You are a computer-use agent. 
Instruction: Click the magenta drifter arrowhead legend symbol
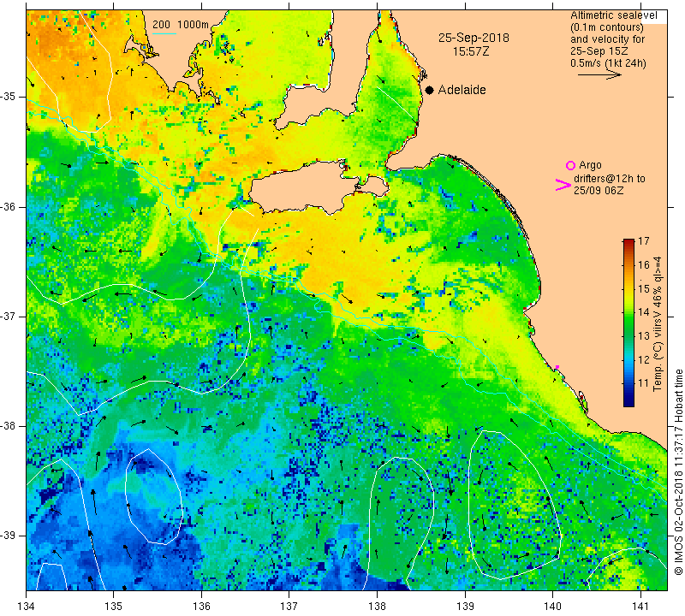click(x=563, y=185)
